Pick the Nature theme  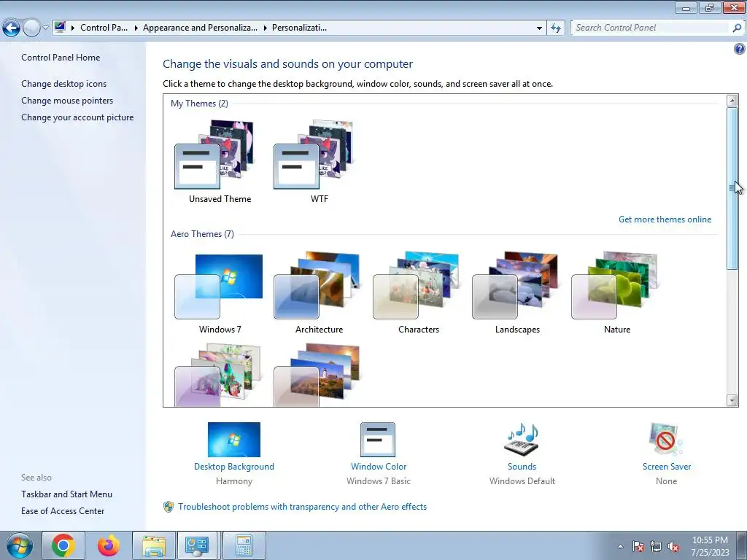614,285
